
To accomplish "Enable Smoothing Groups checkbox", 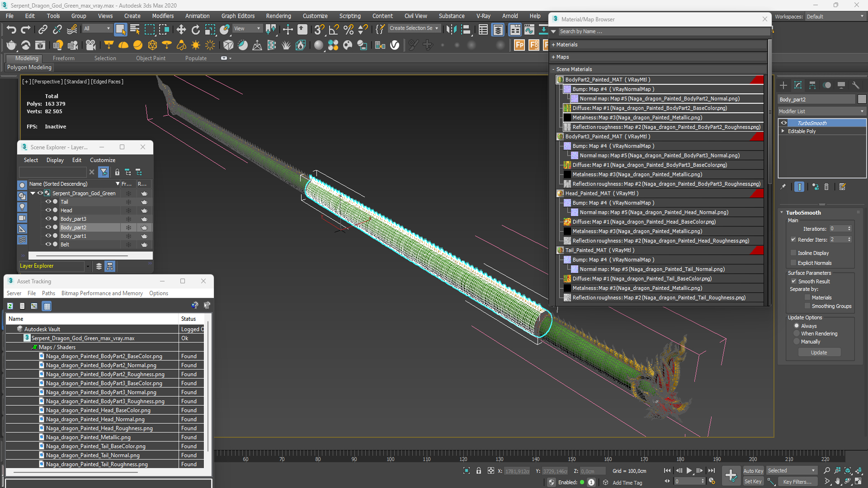I will point(807,306).
